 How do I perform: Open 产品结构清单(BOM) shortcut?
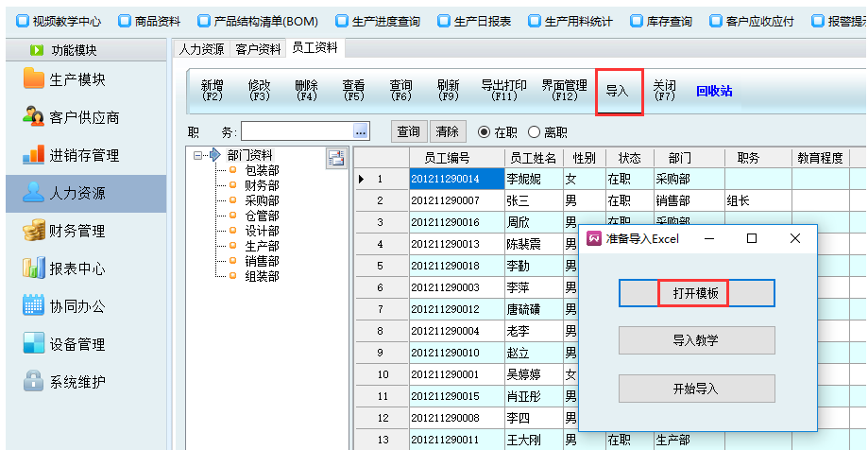click(x=258, y=22)
